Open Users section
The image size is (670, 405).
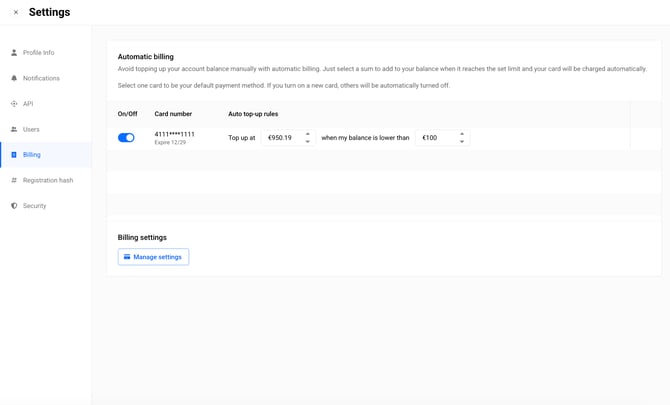point(46,129)
